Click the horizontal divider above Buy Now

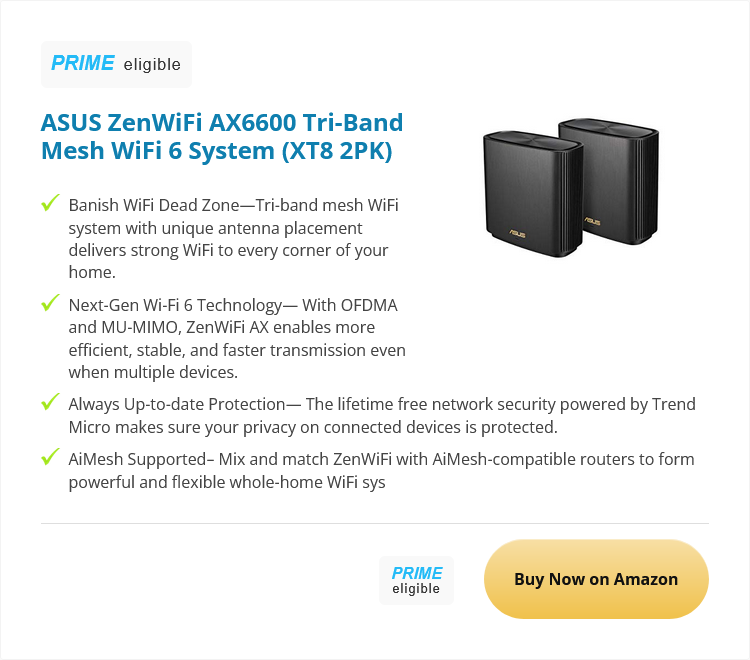375,523
